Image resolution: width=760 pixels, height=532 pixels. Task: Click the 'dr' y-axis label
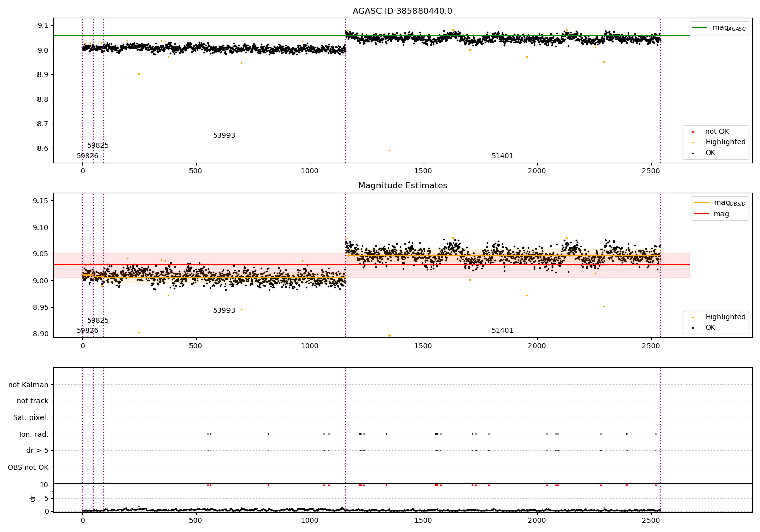(x=33, y=498)
